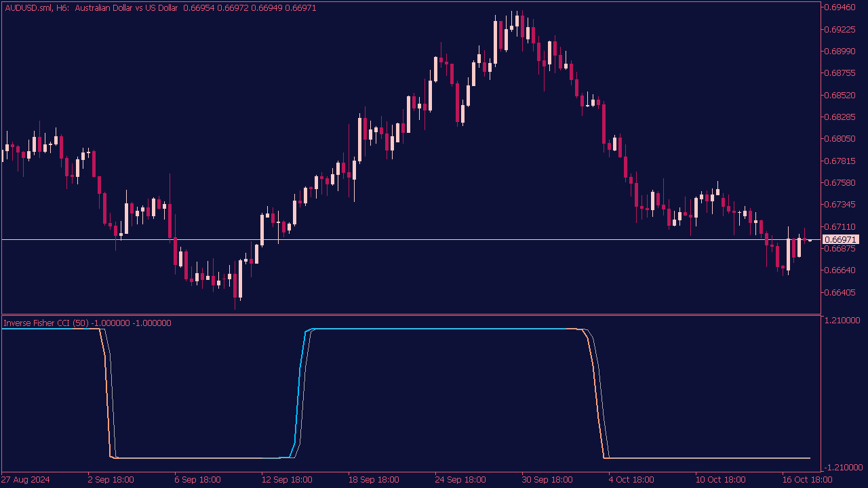Image resolution: width=868 pixels, height=488 pixels.
Task: Click price axis label 0.68755
Action: pyautogui.click(x=840, y=73)
